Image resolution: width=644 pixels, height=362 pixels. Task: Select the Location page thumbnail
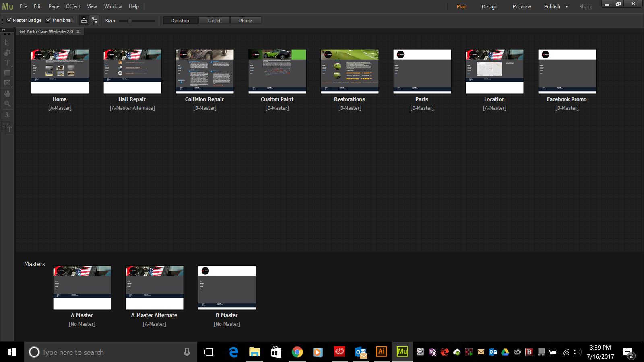(495, 72)
